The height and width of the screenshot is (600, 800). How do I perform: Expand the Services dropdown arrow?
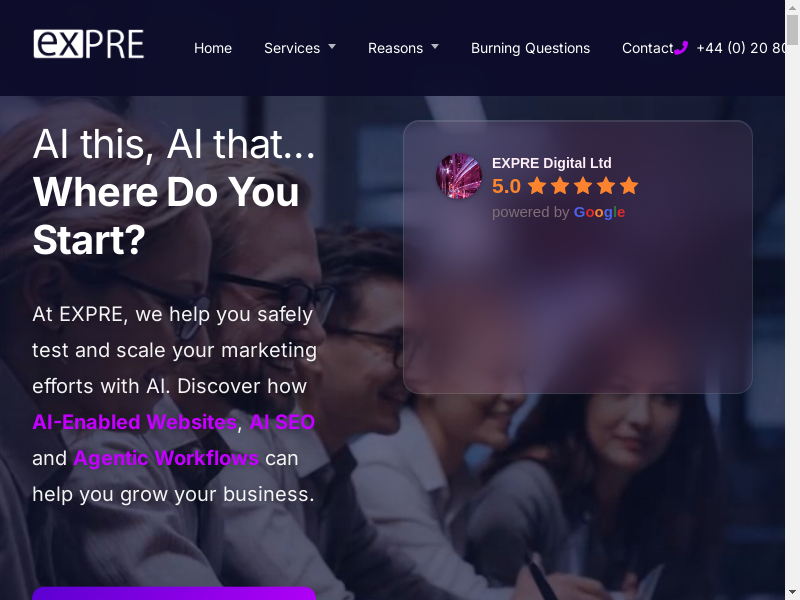click(x=332, y=46)
